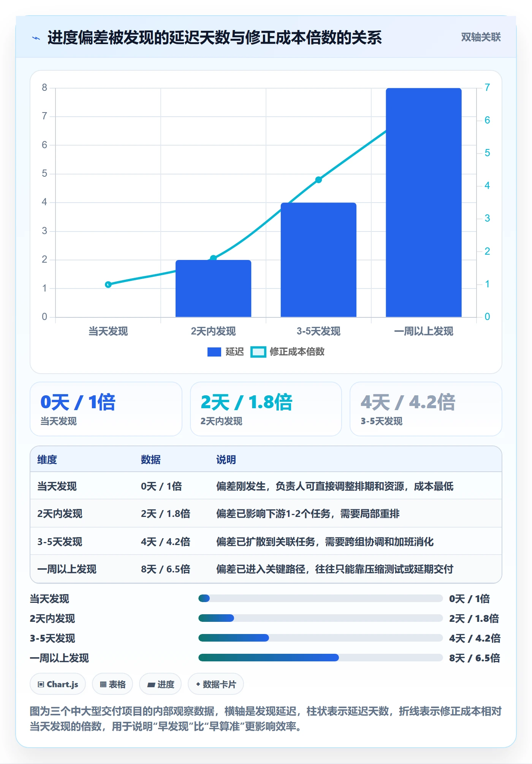This screenshot has height=764, width=532.
Task: Click the 3-5天发现 progress bar
Action: point(320,638)
